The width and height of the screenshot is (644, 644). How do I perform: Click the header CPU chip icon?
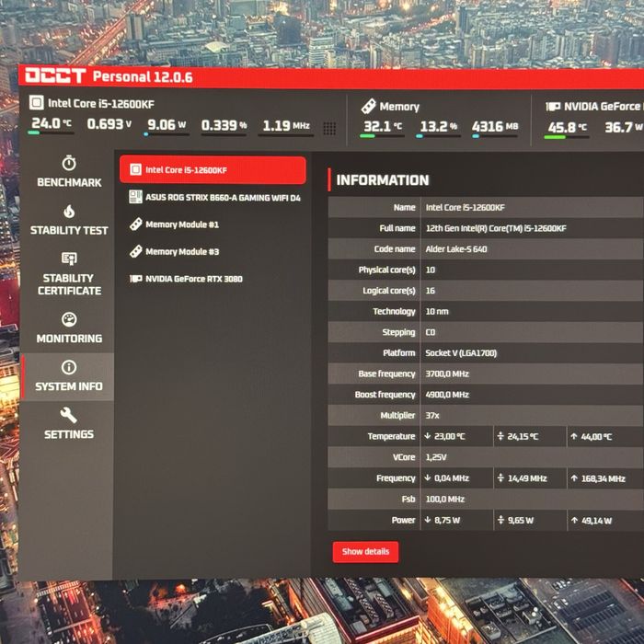coord(36,102)
